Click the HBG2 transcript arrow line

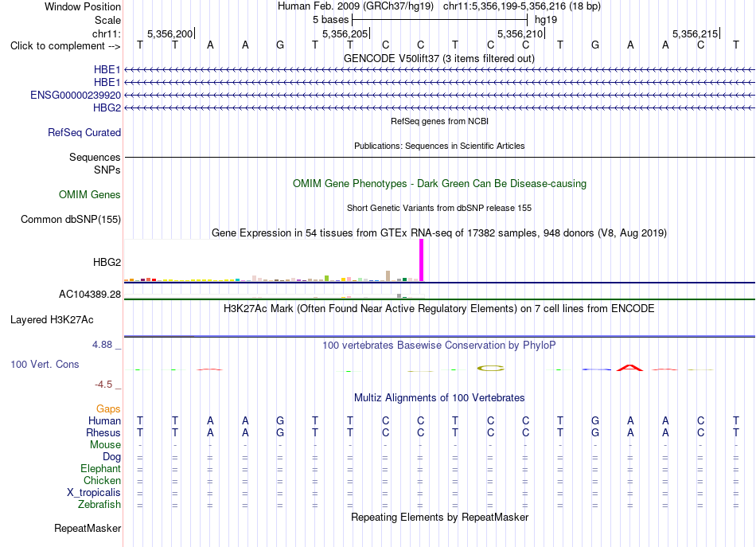(x=439, y=107)
